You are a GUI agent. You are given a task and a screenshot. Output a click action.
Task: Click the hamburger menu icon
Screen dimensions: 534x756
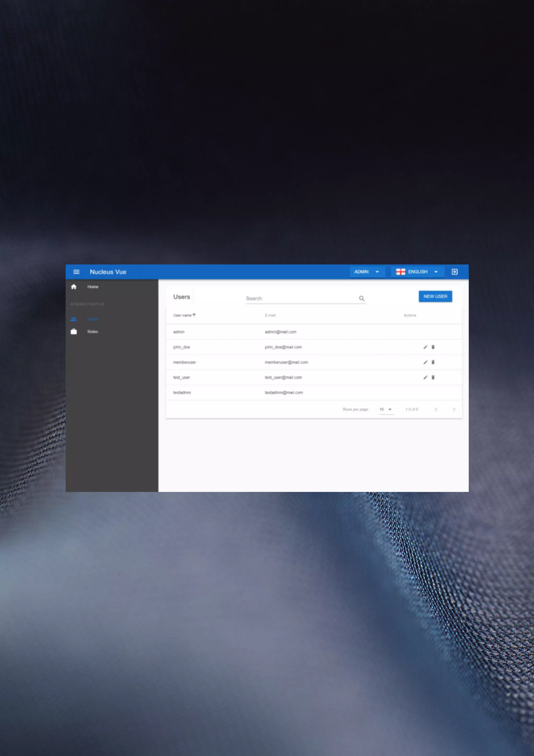[x=76, y=272]
